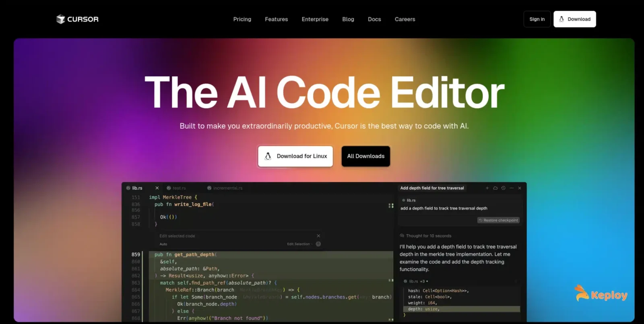Click the 'pub fn write_log_file(' line
The height and width of the screenshot is (324, 644).
(184, 204)
